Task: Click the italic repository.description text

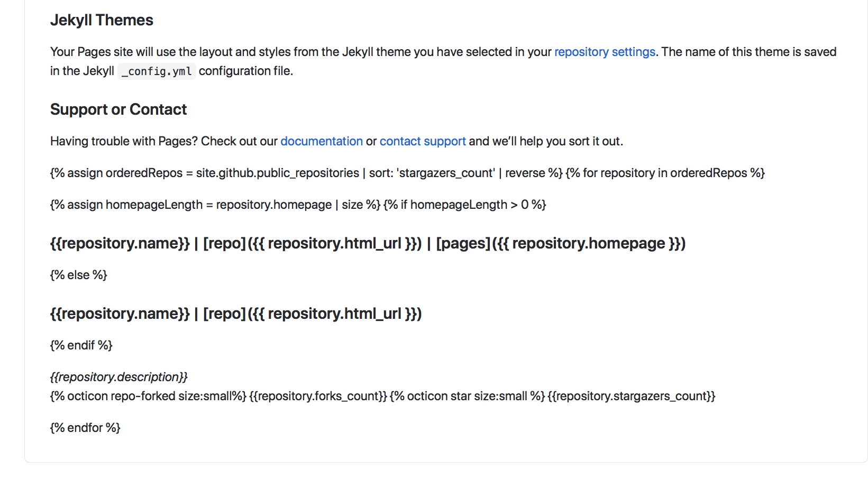Action: click(x=119, y=377)
